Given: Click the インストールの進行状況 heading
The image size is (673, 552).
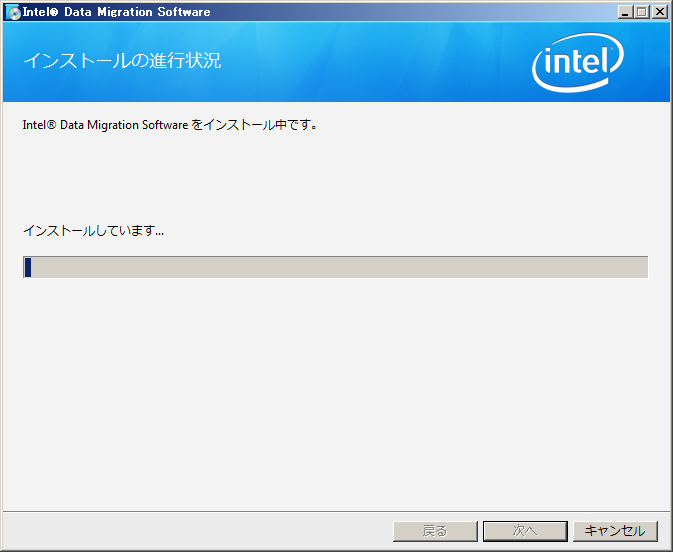Looking at the screenshot, I should tap(122, 61).
